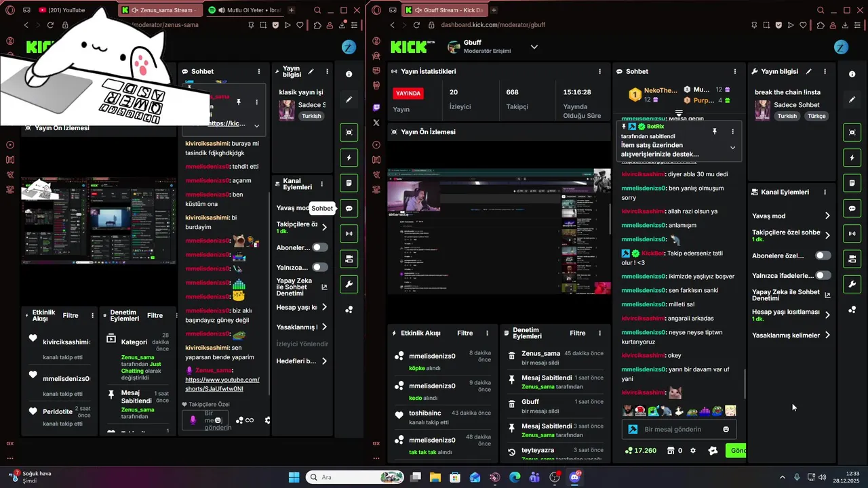The height and width of the screenshot is (488, 868).
Task: Open info icon in Zenus_sama window sidebar
Action: (x=349, y=74)
